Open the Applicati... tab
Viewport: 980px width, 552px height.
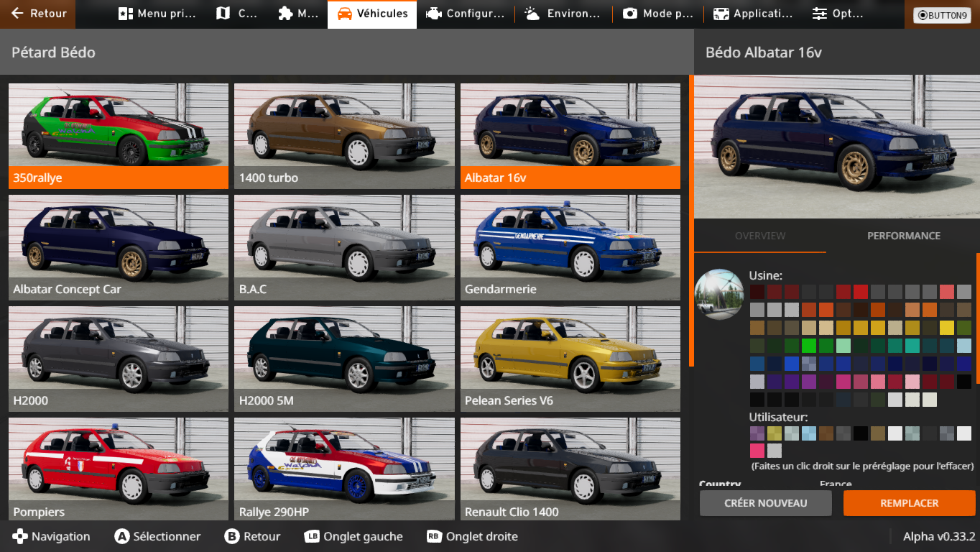point(752,14)
